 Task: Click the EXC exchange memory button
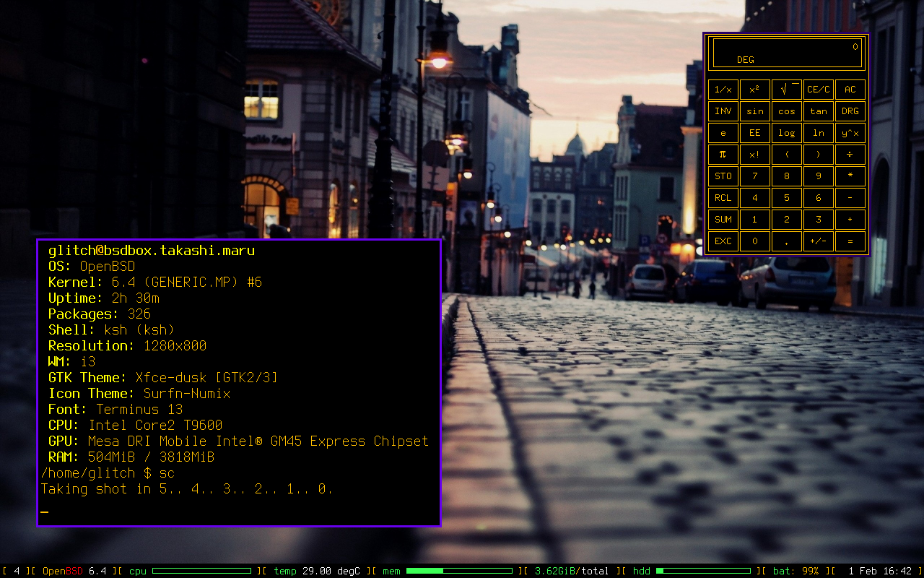[723, 241]
